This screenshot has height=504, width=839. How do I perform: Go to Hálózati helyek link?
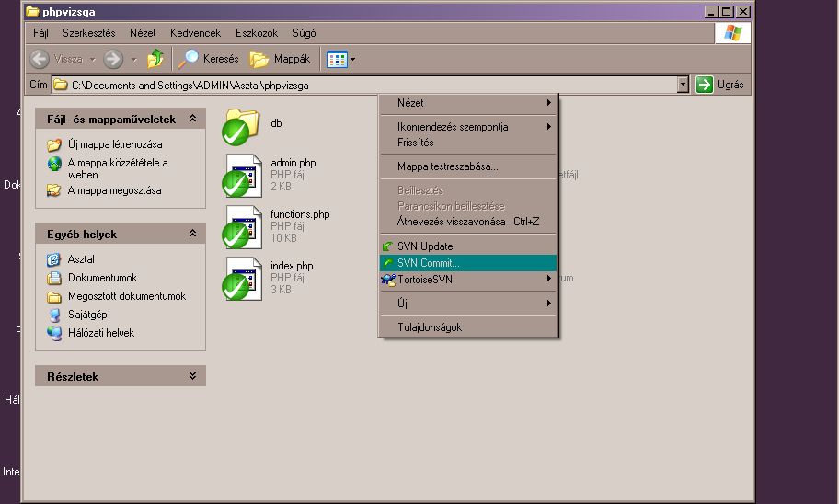coord(101,333)
